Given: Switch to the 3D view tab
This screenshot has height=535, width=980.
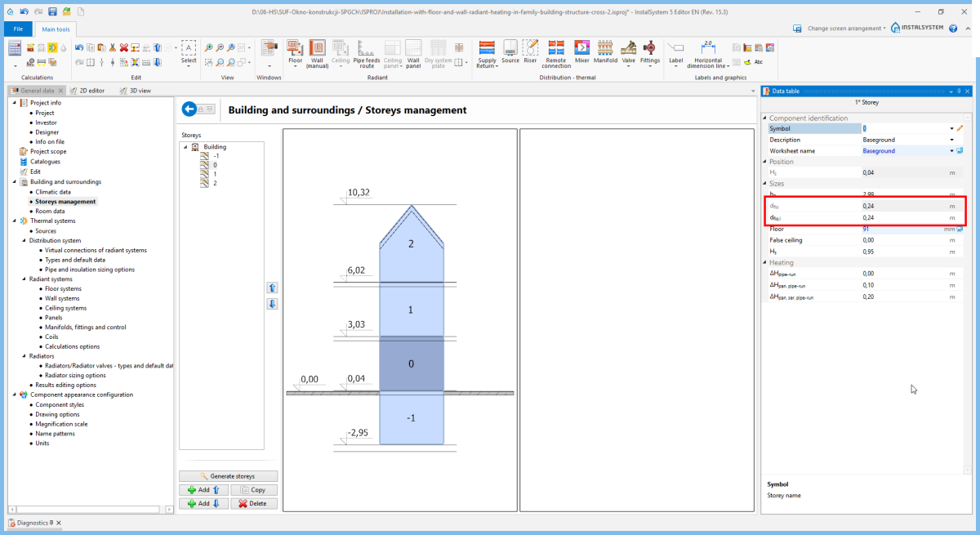Looking at the screenshot, I should [136, 91].
